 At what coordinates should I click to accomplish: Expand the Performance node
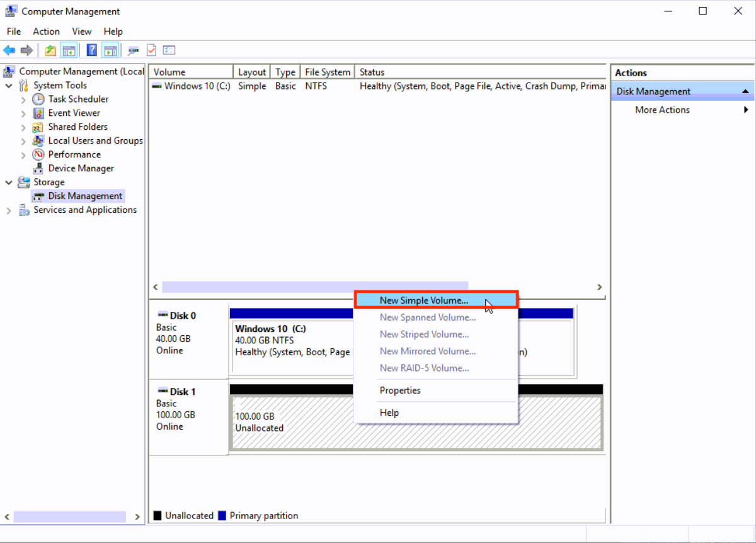23,155
